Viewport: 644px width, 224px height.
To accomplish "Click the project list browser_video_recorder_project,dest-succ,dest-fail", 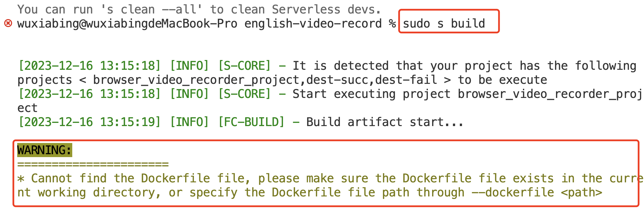I will 265,80.
